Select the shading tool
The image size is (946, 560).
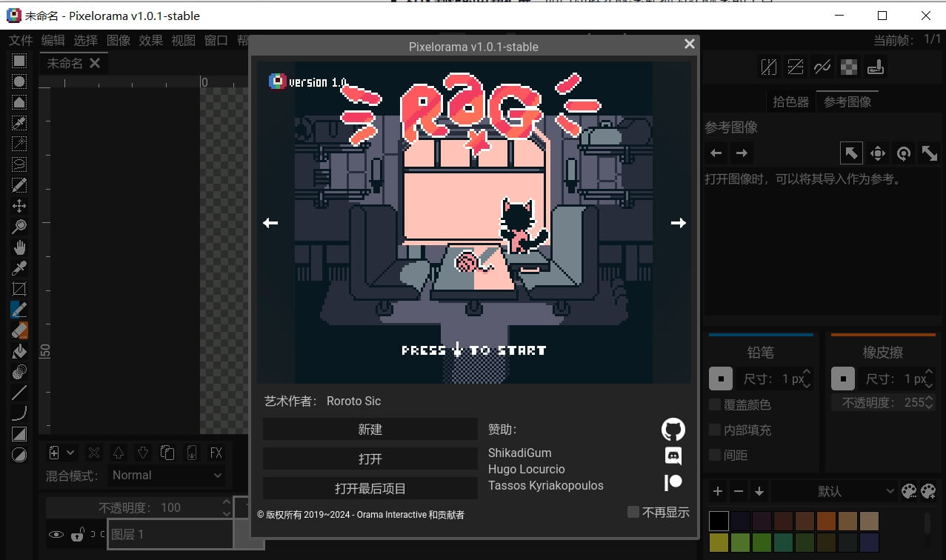coord(19,372)
